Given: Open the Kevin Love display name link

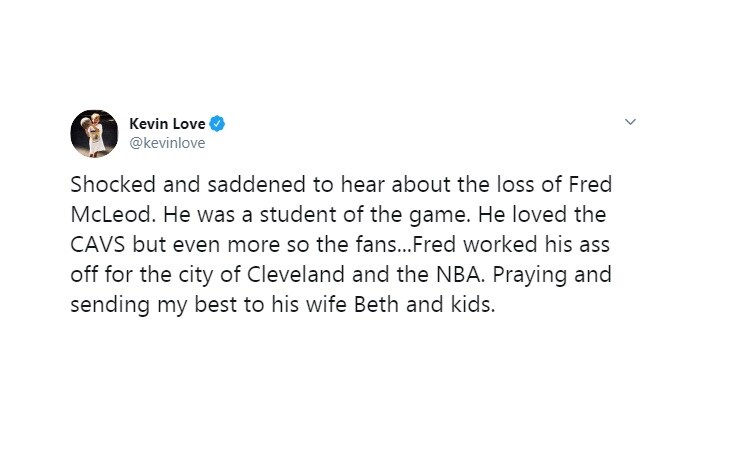Looking at the screenshot, I should [167, 124].
